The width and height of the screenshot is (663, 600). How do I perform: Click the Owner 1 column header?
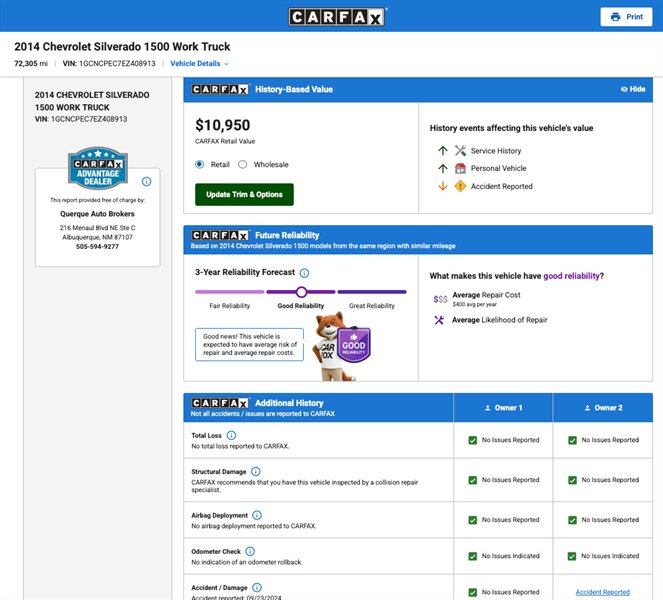(x=503, y=408)
